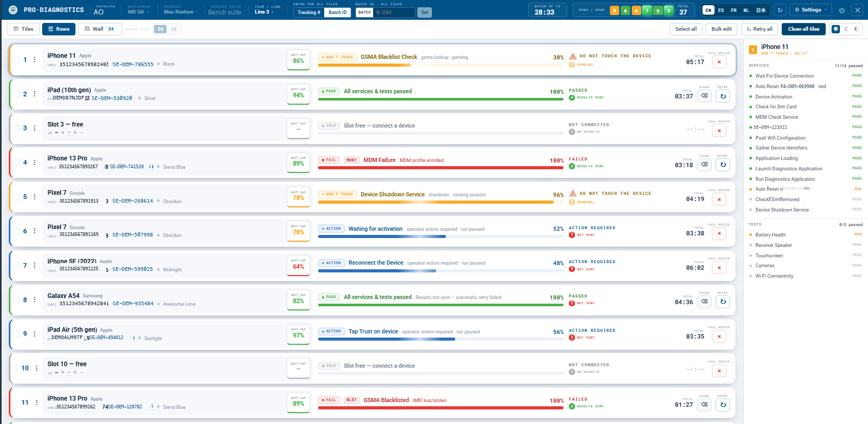Fail device on iPhone 11 row 1
Image resolution: width=868 pixels, height=424 pixels.
(719, 62)
